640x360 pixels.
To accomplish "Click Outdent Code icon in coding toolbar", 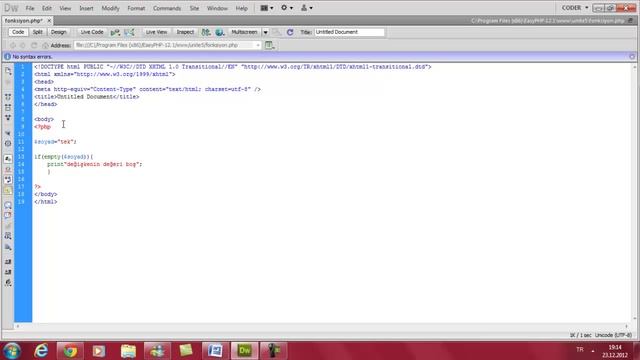I will pos(8,272).
